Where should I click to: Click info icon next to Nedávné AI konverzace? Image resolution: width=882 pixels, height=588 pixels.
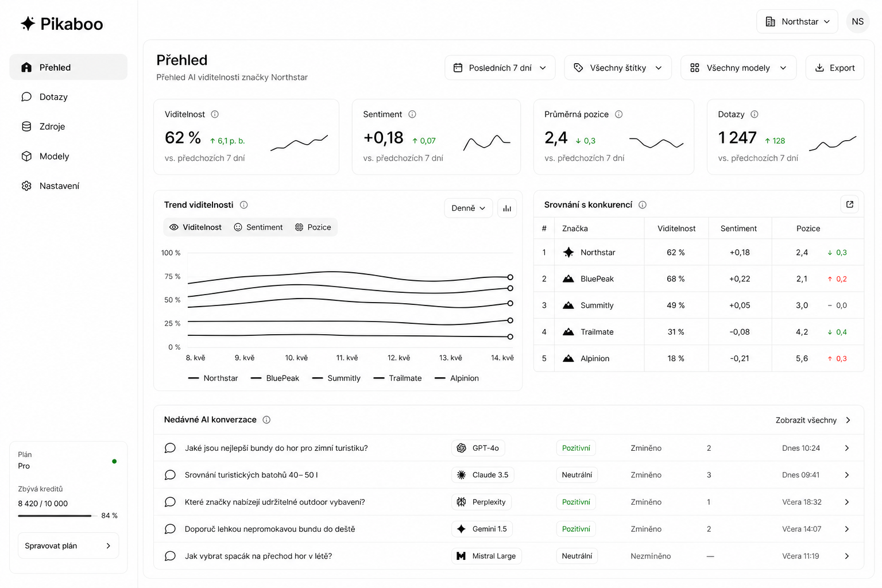coord(266,420)
